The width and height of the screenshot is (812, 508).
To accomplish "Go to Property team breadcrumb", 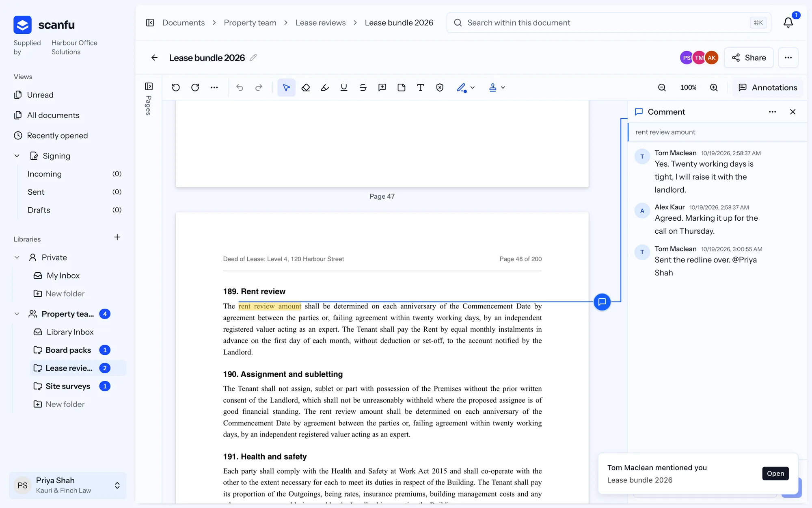I will [250, 23].
